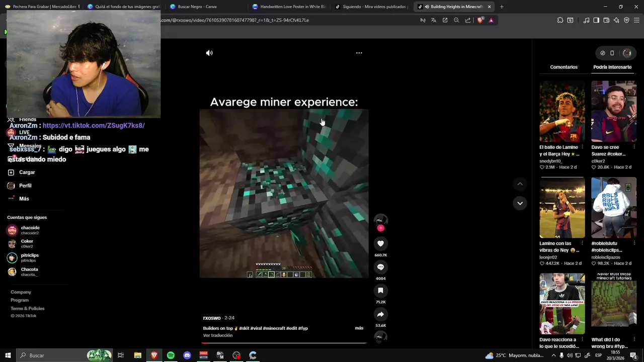This screenshot has height=362, width=644.
Task: Open Brave Leo AI sparkle icon
Action: [616, 20]
